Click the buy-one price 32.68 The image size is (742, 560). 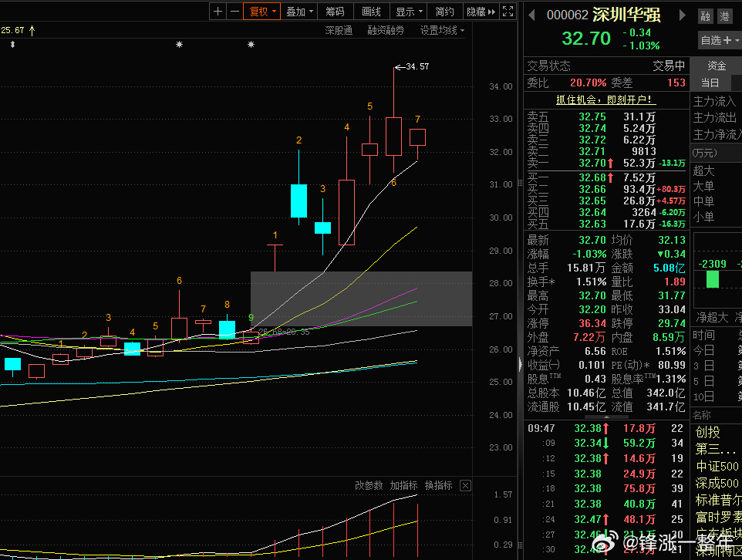click(592, 178)
